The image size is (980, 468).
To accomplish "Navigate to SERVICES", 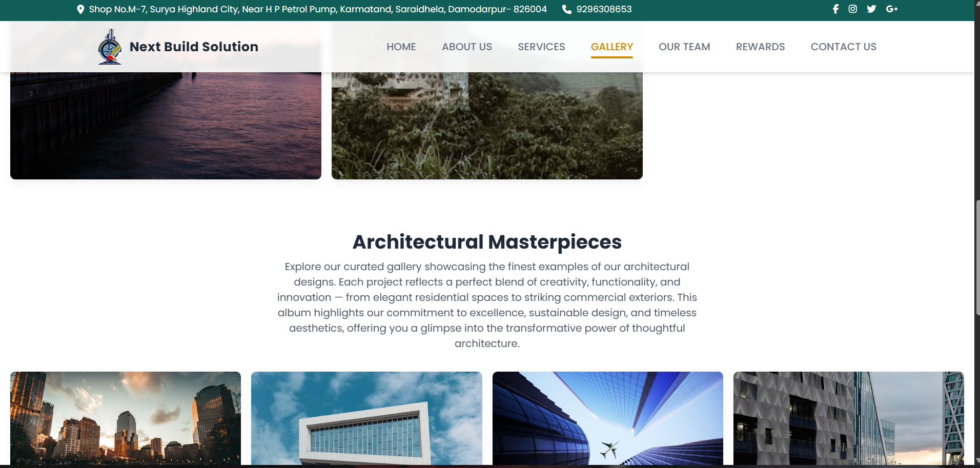I will tap(541, 47).
